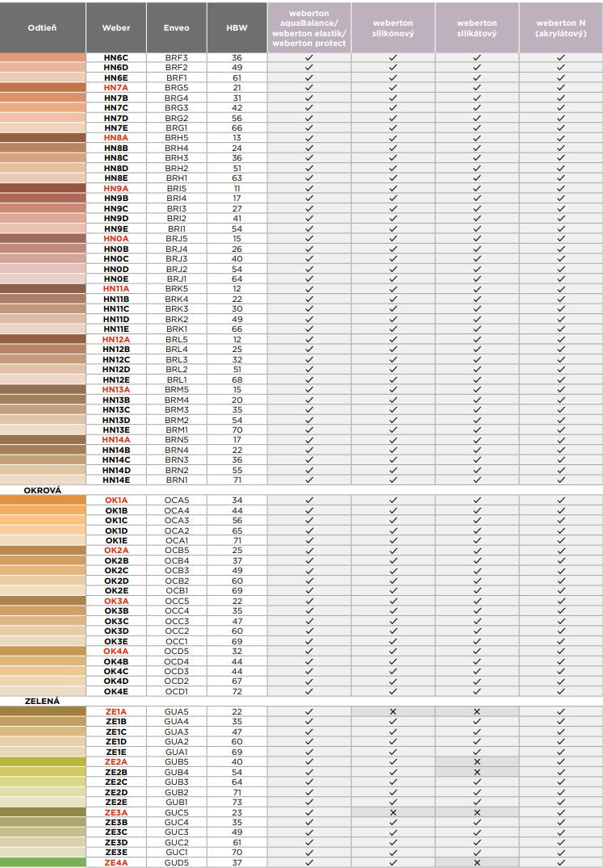Click the silikátový checkmark in OK4E row
The image size is (603, 868).
click(477, 691)
